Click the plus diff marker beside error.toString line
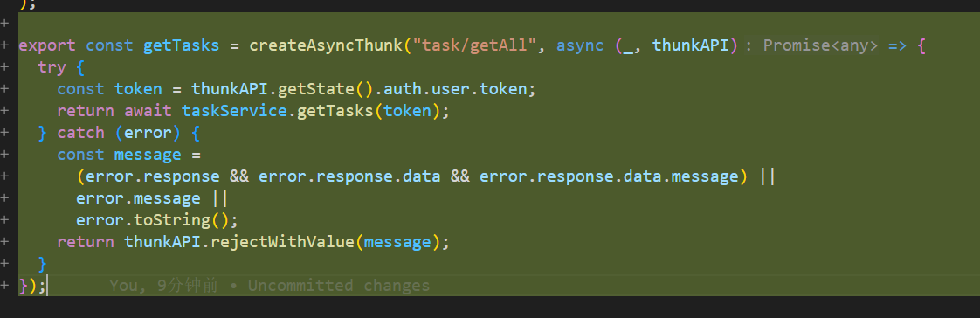 pos(5,220)
